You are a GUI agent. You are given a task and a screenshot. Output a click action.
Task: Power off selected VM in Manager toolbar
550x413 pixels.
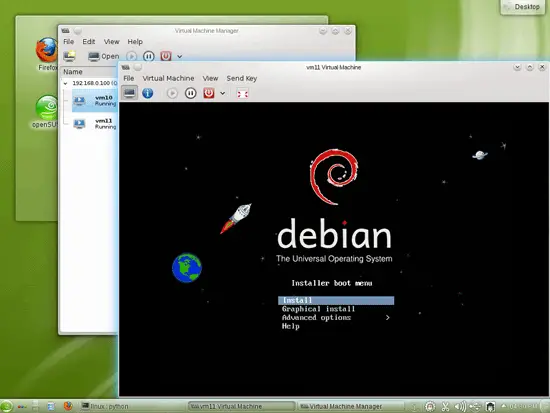coord(166,56)
